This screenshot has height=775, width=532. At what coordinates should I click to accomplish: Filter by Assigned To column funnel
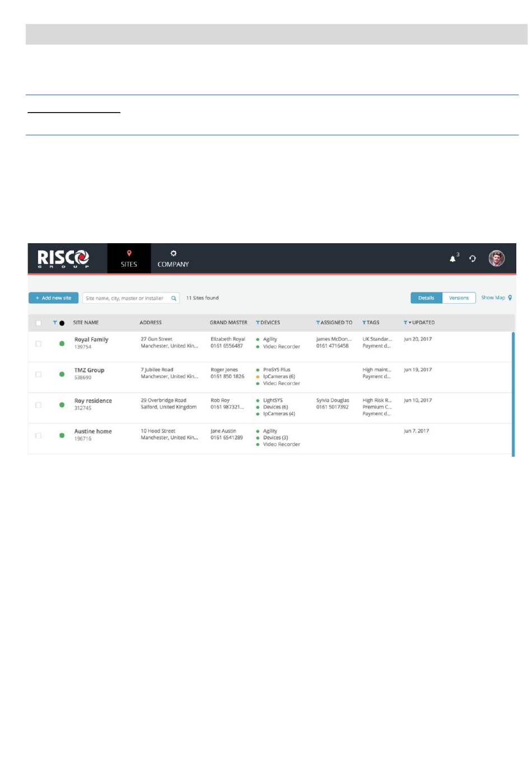pos(318,322)
